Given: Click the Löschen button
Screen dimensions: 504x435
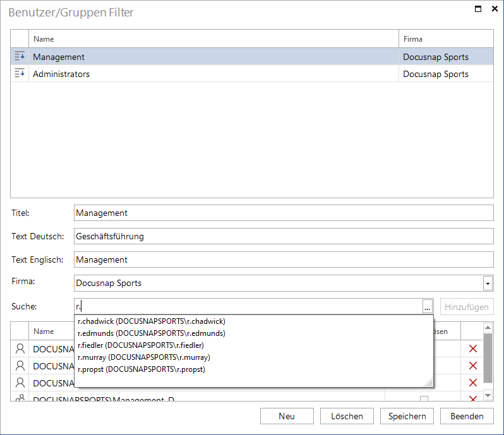Looking at the screenshot, I should pyautogui.click(x=347, y=416).
